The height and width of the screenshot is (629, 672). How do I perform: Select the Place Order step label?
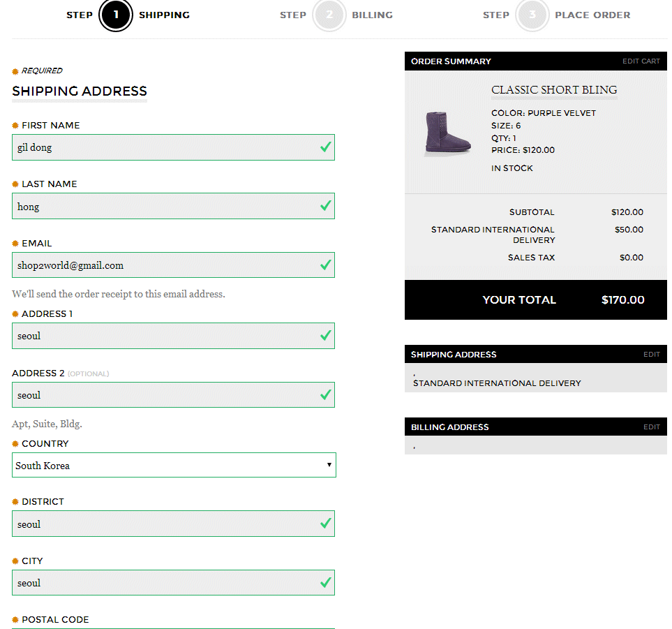tap(592, 15)
